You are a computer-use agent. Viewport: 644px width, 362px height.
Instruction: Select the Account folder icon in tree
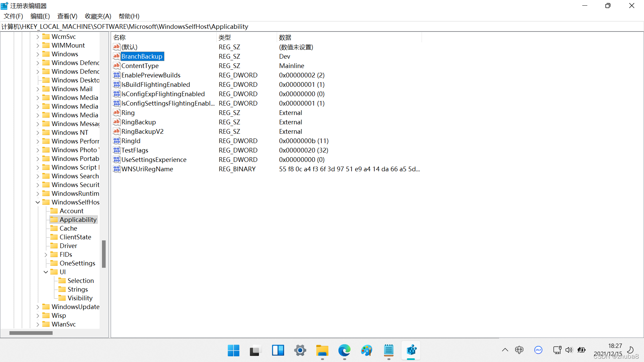tap(54, 211)
